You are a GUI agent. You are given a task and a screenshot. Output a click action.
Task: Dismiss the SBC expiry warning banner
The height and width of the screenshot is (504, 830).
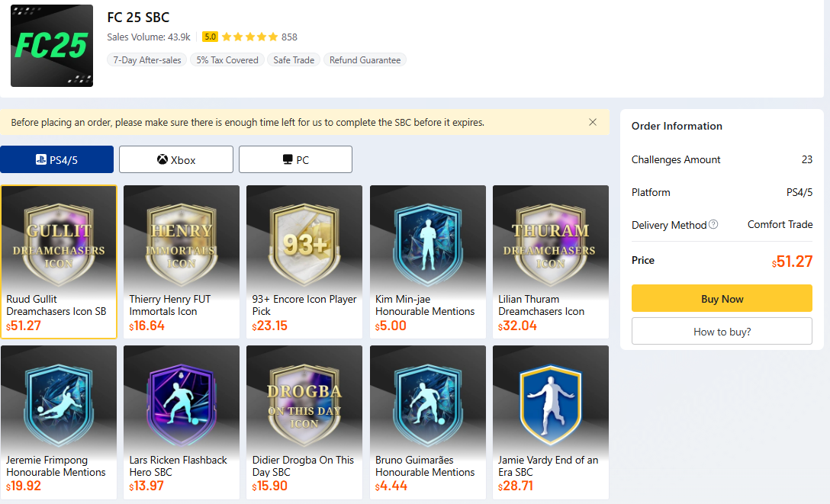tap(593, 122)
